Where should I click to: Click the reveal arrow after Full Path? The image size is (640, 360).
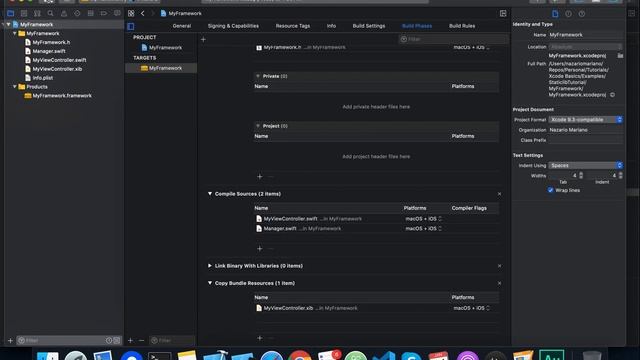click(612, 95)
